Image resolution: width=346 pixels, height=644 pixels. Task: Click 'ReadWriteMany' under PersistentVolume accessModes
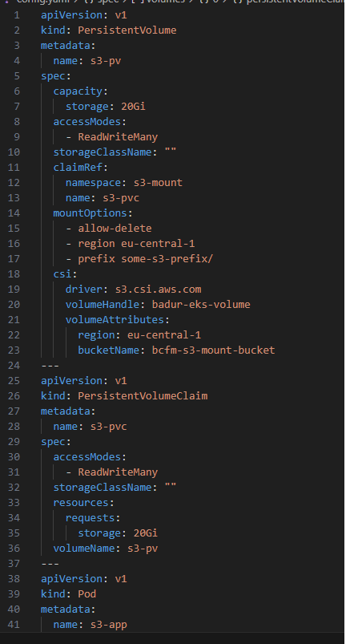pyautogui.click(x=118, y=137)
